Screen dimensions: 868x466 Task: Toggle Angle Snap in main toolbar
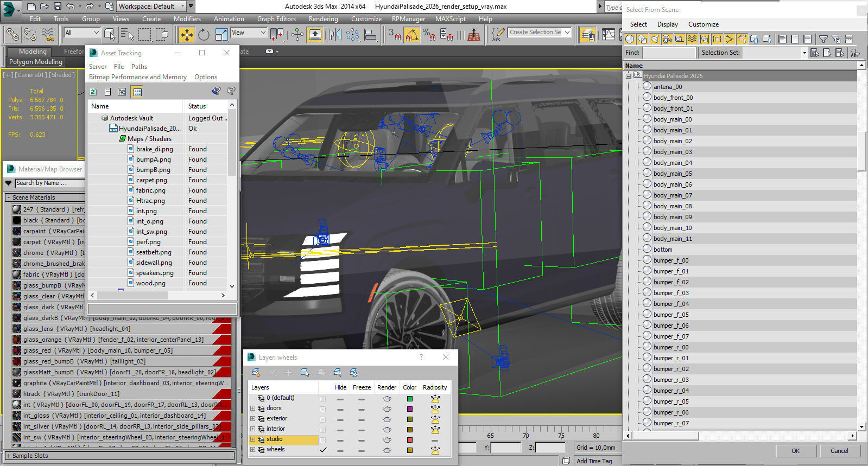[411, 35]
